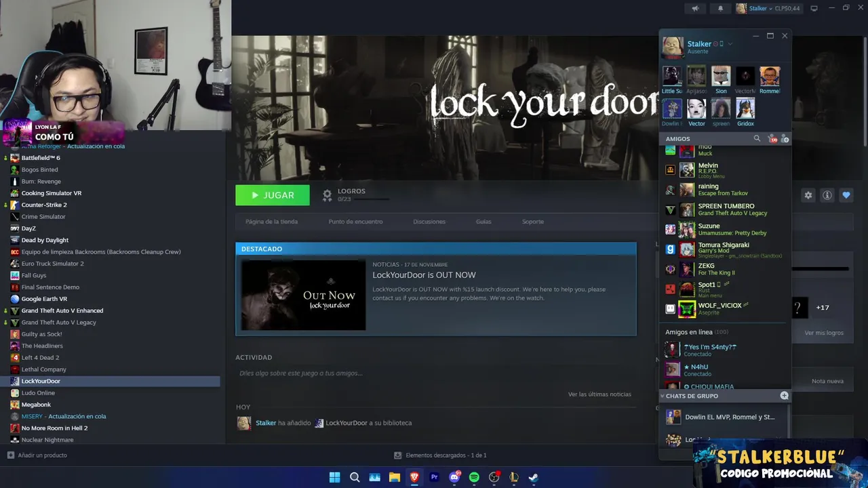This screenshot has height=488, width=868.
Task: Open Discusiones tab
Action: (429, 222)
